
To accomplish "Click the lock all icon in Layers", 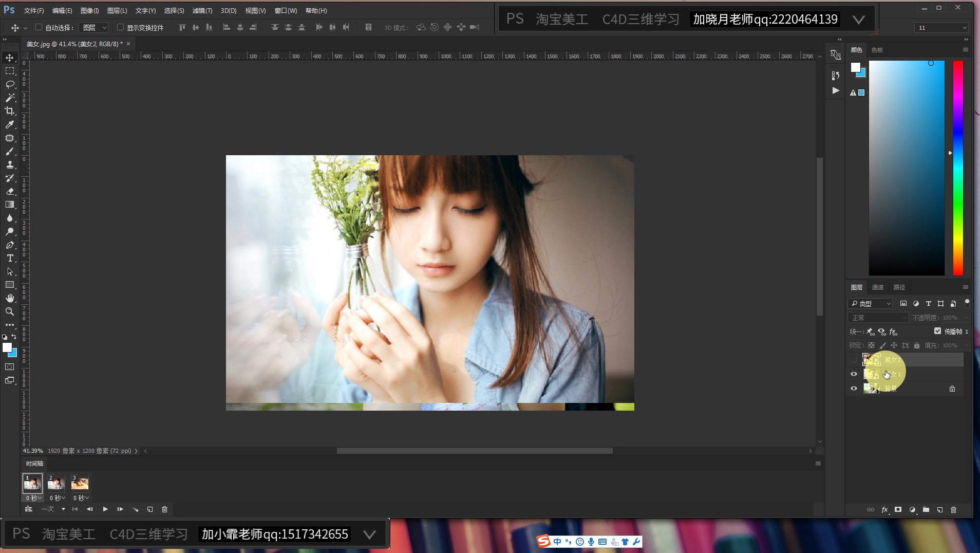I will [x=917, y=345].
